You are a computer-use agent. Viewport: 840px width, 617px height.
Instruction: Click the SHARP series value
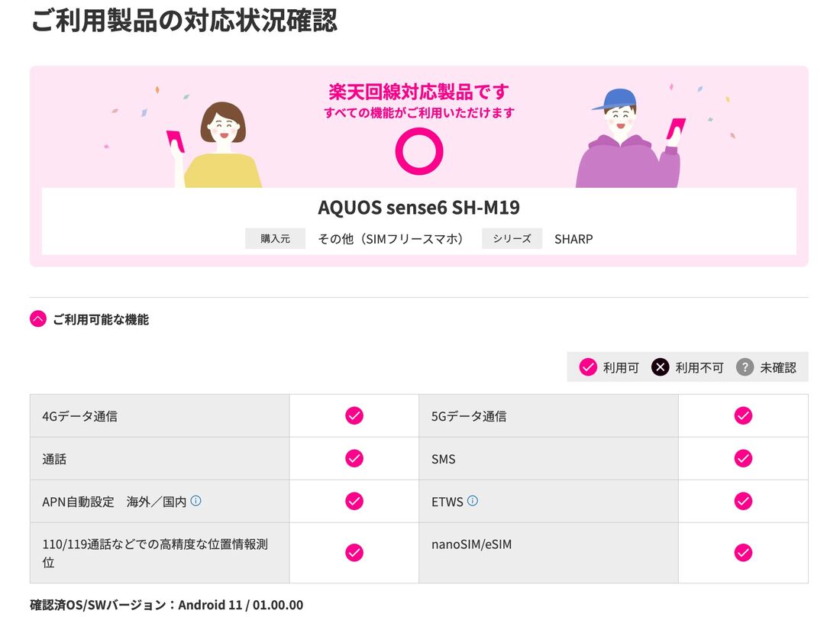pyautogui.click(x=573, y=240)
